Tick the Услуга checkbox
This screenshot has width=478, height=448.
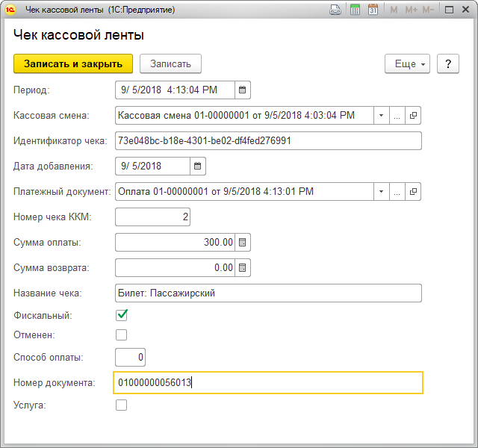coord(121,405)
